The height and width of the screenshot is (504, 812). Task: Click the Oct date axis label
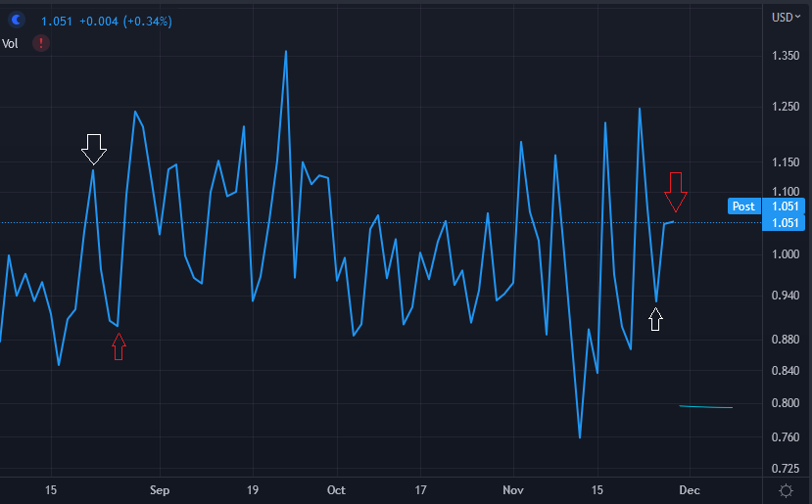click(x=337, y=490)
